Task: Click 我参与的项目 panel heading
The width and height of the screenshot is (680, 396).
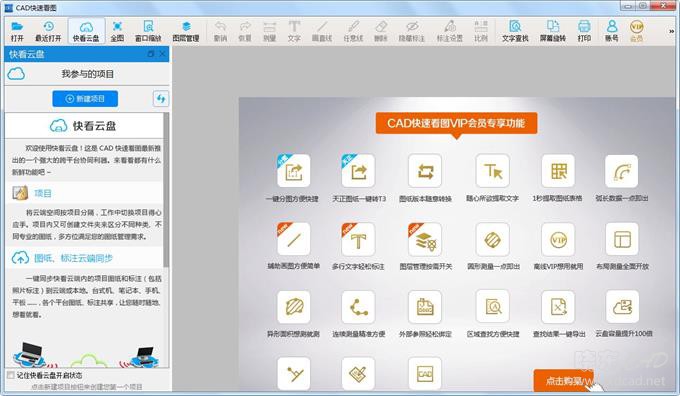Action: point(88,74)
